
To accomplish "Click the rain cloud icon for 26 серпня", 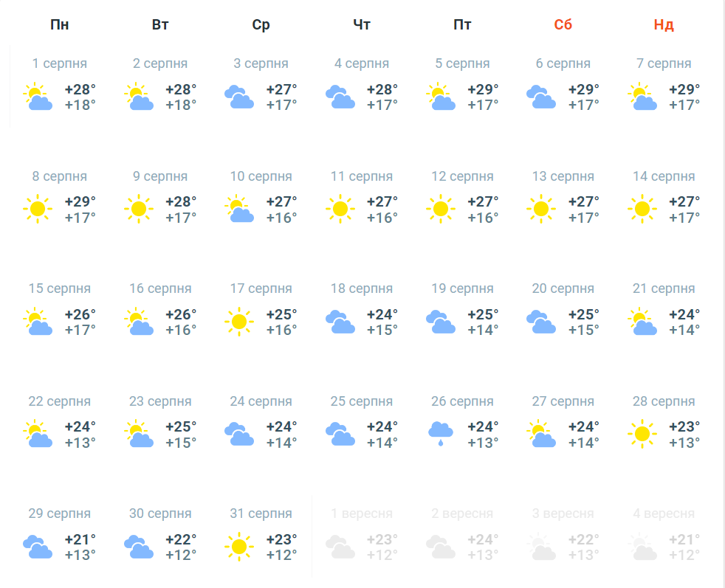I will pos(441,433).
